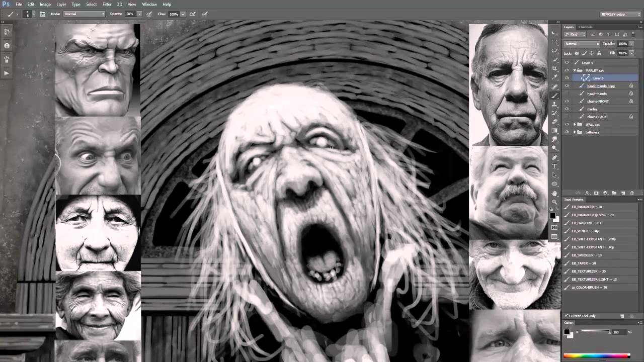The image size is (644, 362).
Task: Select the Hand tool
Action: [x=554, y=193]
